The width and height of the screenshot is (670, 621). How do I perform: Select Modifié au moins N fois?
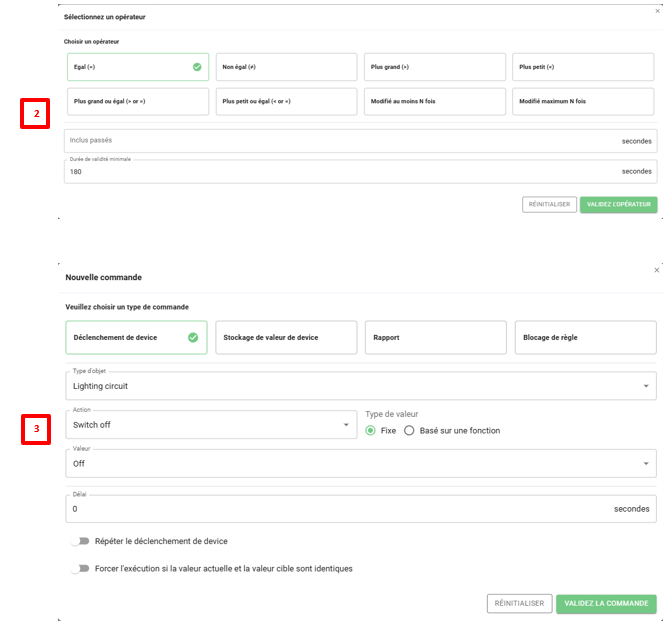[434, 101]
